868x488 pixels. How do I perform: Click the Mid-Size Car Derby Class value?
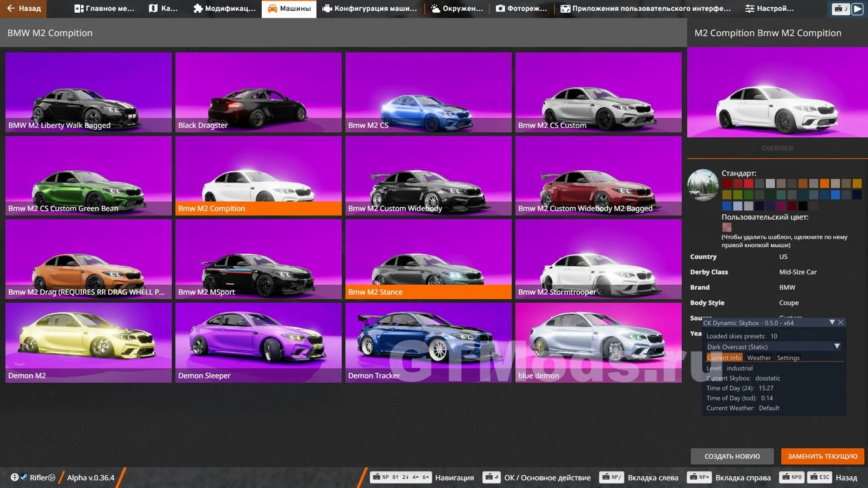click(x=798, y=272)
